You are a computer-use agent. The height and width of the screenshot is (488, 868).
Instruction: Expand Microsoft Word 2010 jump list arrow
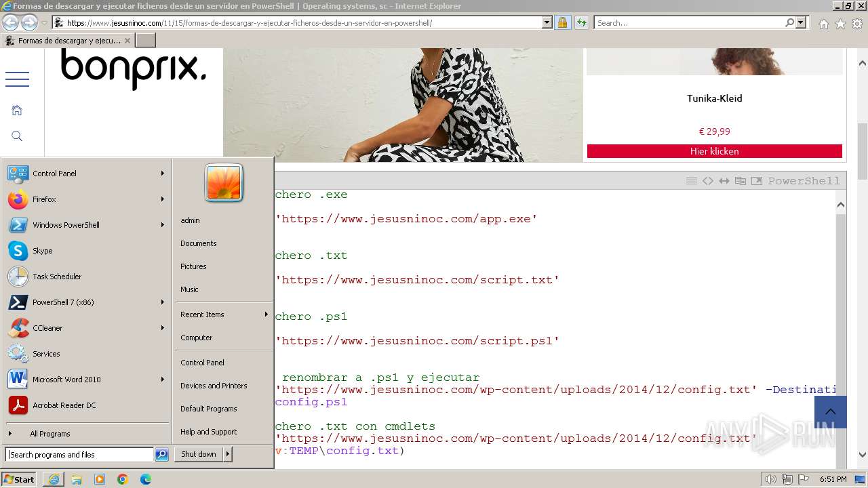pos(163,380)
